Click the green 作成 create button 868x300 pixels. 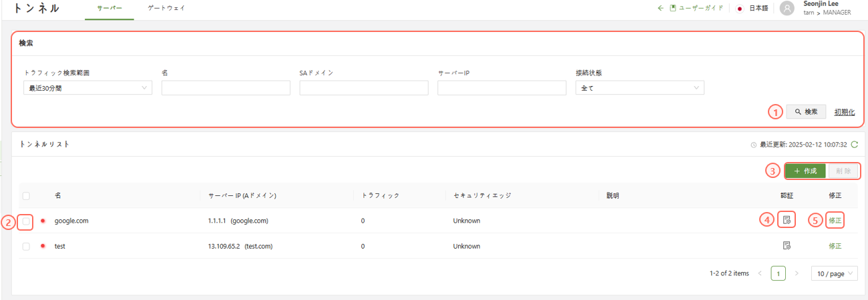[x=805, y=171]
